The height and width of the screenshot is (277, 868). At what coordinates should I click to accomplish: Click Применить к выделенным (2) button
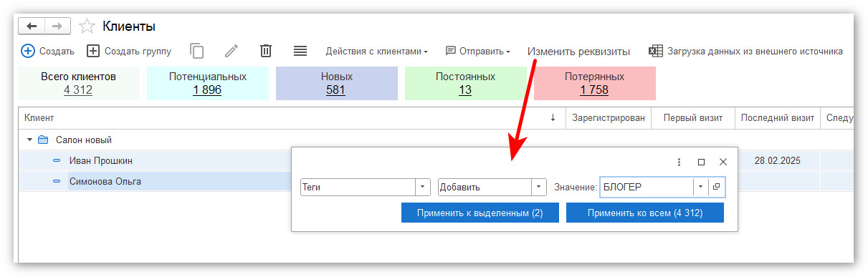point(480,213)
